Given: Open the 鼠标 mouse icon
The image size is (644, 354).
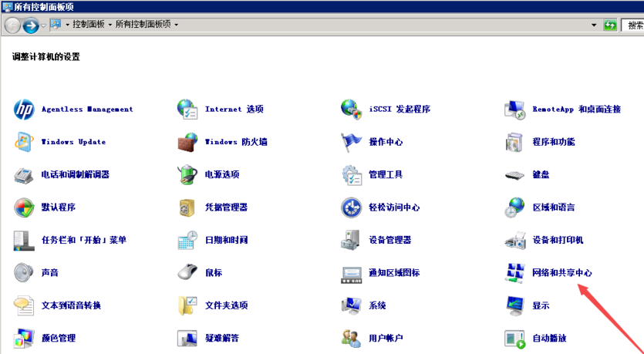Looking at the screenshot, I should pos(187,272).
